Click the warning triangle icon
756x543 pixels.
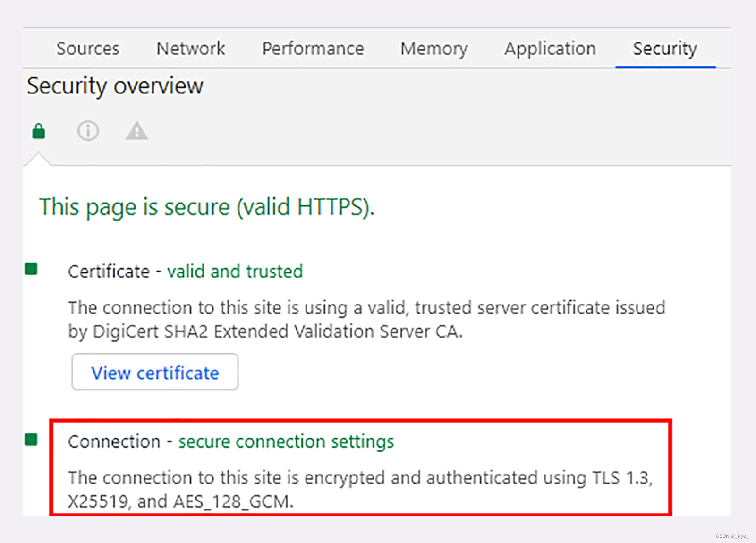tap(136, 132)
